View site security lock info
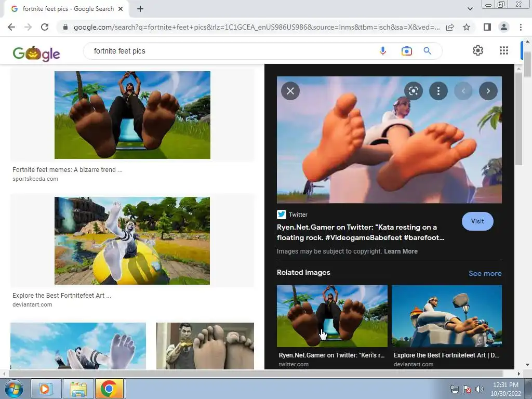The width and height of the screenshot is (532, 399). click(x=65, y=27)
